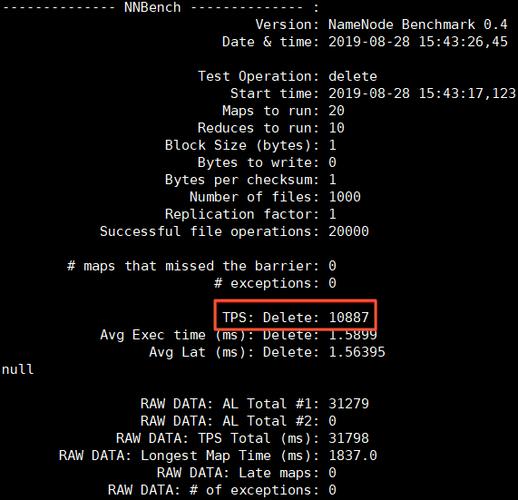Click the Successful file operations value 20000
This screenshot has width=518, height=500.
[x=349, y=231]
